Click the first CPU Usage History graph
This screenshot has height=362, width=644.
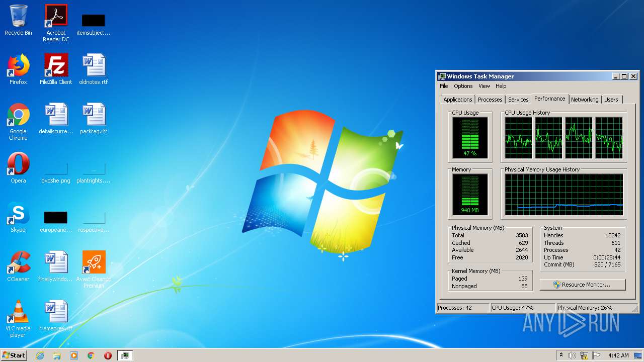click(x=518, y=138)
